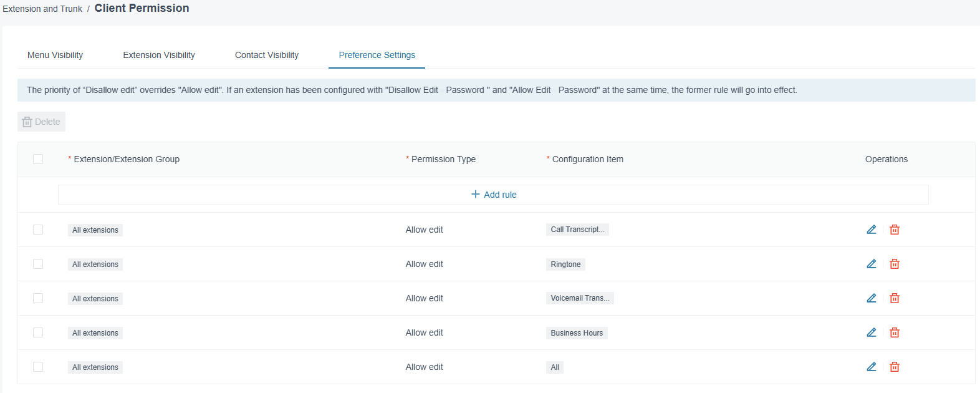Screen dimensions: 980x393
Task: Switch to the Menu Visibility tab
Action: tap(55, 55)
